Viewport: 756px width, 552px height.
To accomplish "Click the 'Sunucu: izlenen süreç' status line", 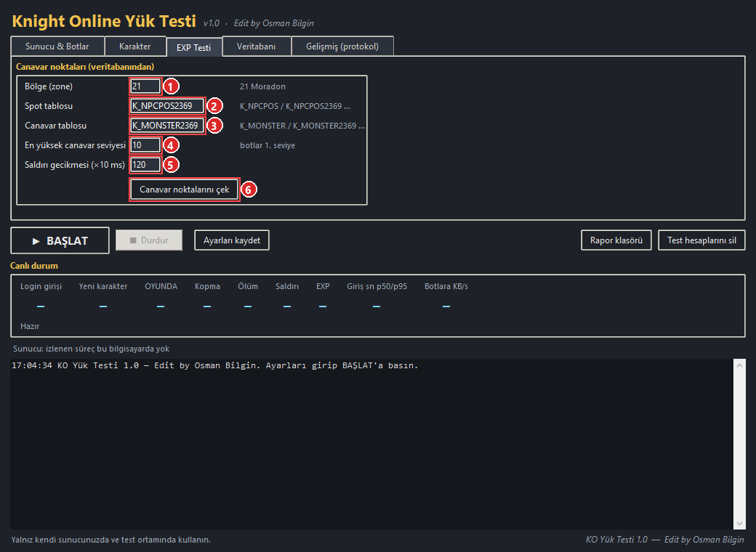I will coord(91,349).
